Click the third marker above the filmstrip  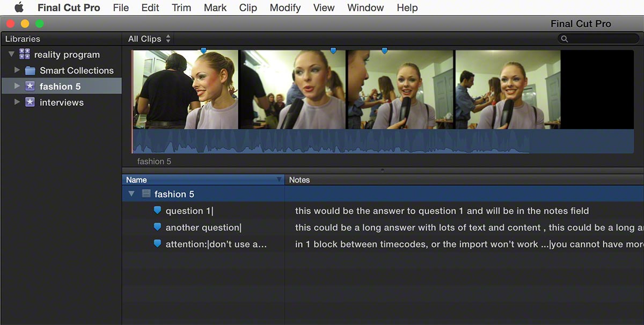pos(384,50)
